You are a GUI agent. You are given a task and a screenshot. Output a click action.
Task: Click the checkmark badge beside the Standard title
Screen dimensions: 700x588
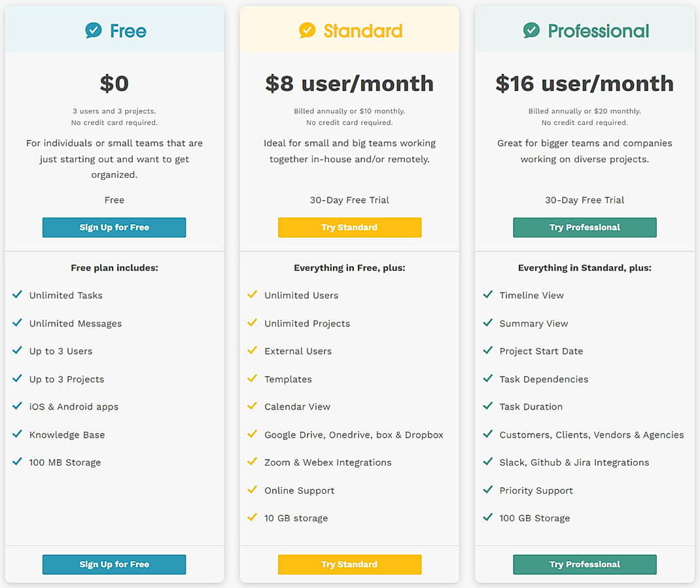pyautogui.click(x=306, y=30)
